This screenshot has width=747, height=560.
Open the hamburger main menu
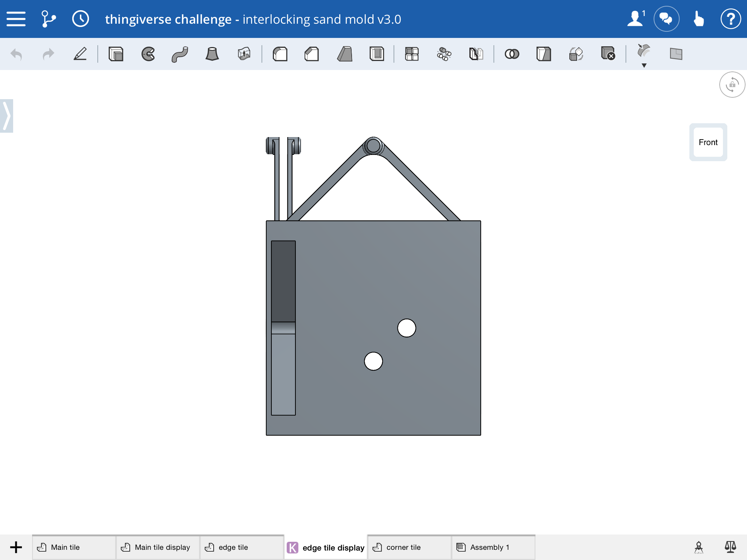16,19
